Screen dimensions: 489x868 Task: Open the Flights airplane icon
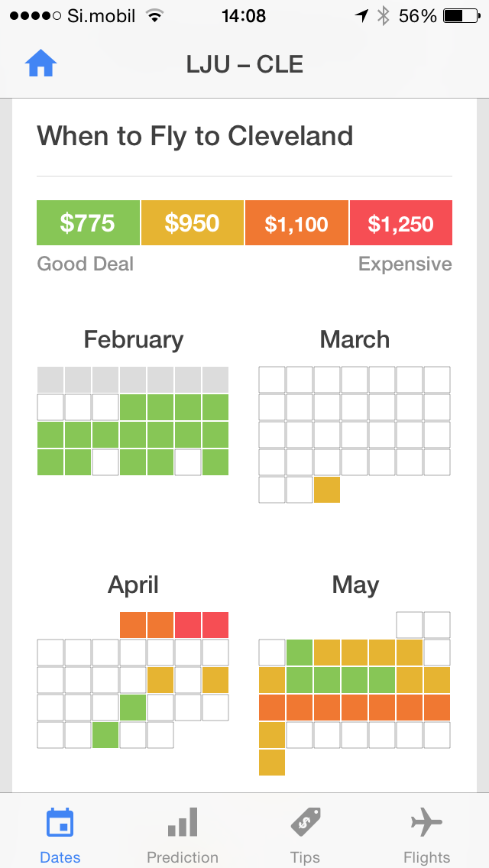point(427,822)
